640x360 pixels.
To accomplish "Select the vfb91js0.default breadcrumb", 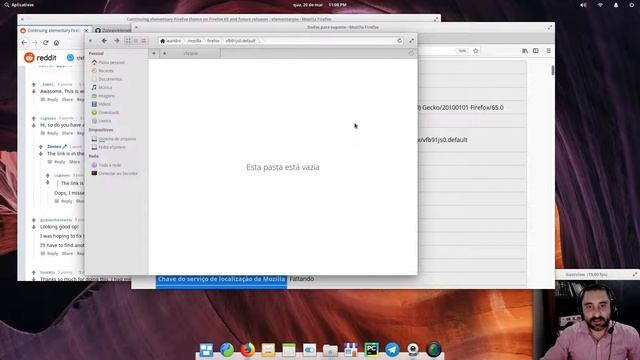I will [x=240, y=41].
